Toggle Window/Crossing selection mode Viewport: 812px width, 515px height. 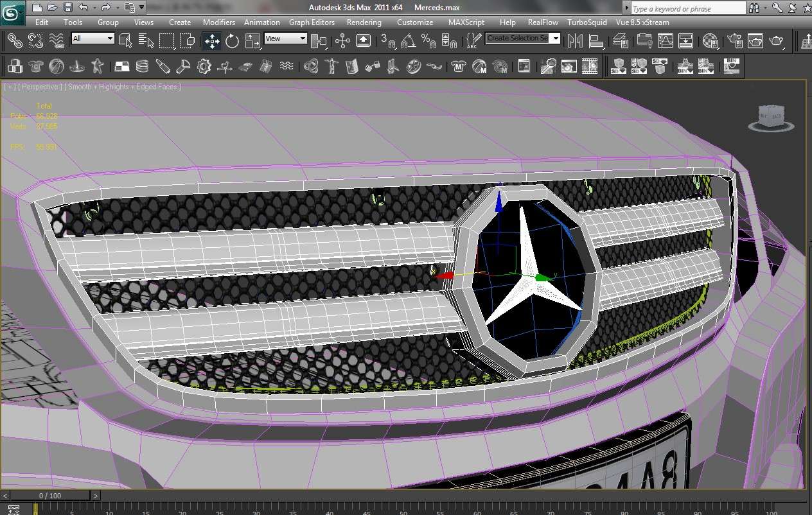coord(188,41)
